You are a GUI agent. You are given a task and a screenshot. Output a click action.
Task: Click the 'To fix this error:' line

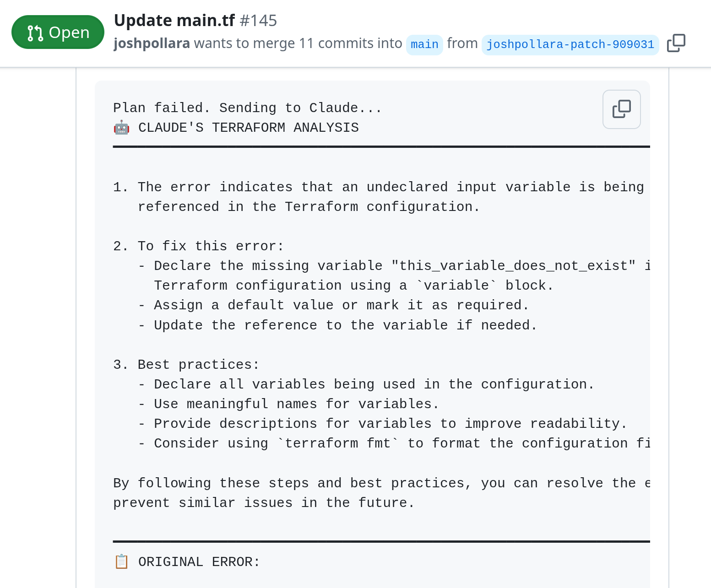[211, 246]
